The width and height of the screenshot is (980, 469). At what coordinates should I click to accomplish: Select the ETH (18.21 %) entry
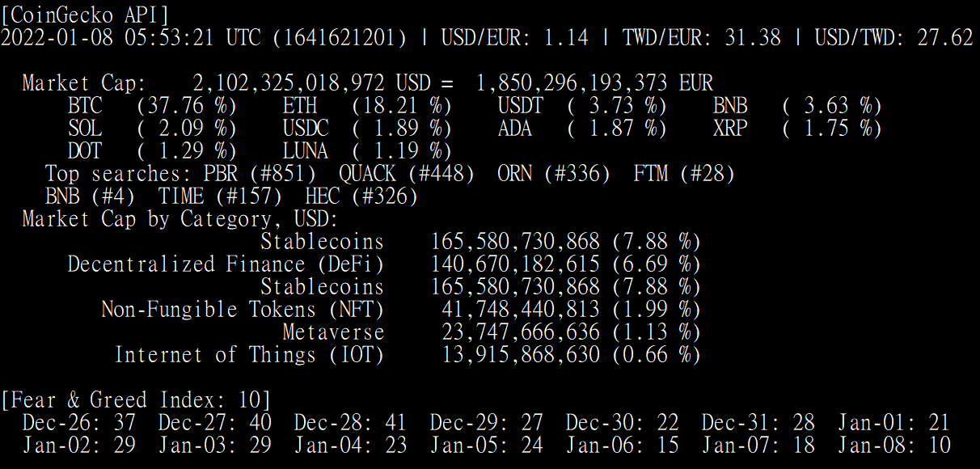[x=367, y=105]
